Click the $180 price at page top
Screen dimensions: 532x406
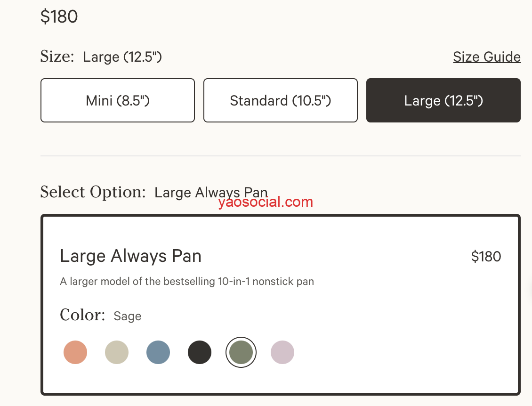(x=59, y=16)
